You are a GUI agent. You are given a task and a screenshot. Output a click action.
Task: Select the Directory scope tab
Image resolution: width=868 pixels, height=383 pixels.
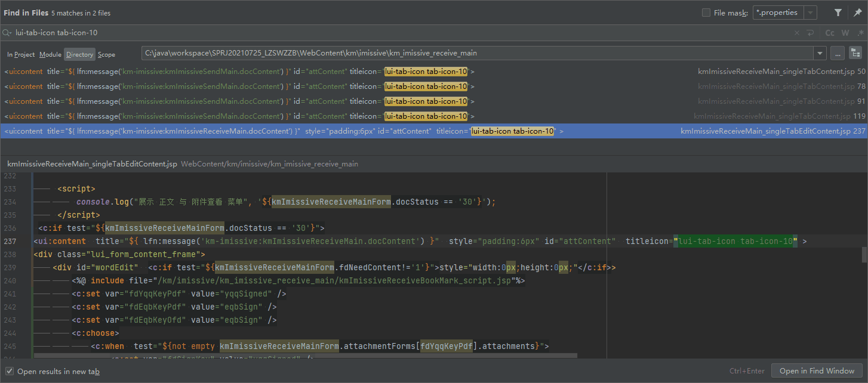[x=79, y=54]
